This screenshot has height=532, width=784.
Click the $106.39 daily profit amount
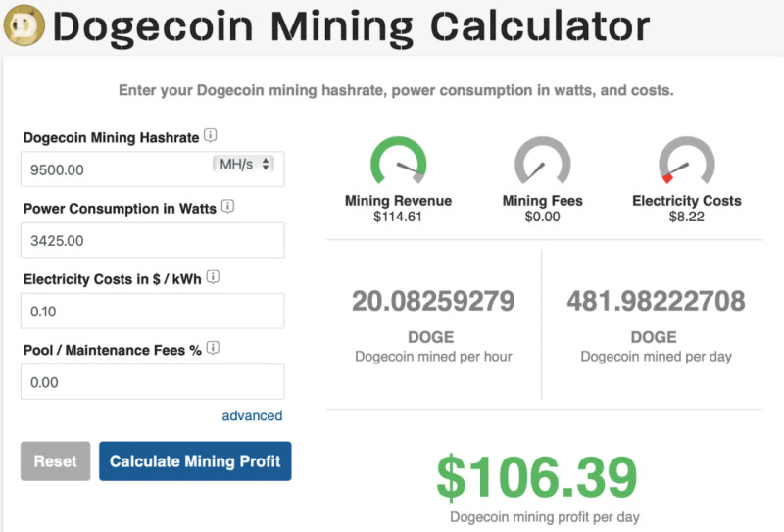pos(536,479)
